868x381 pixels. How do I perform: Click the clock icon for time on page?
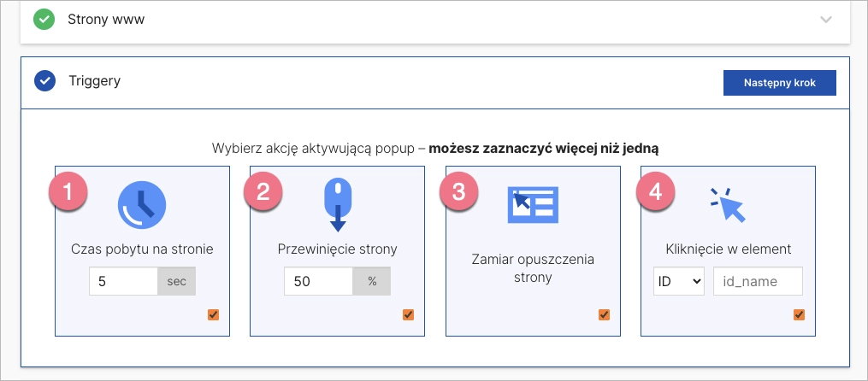[142, 206]
